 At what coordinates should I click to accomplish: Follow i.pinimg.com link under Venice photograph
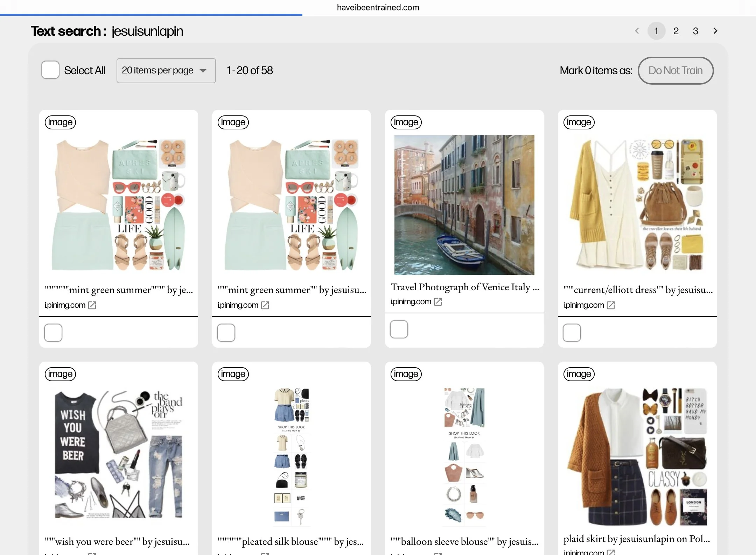[x=411, y=302]
